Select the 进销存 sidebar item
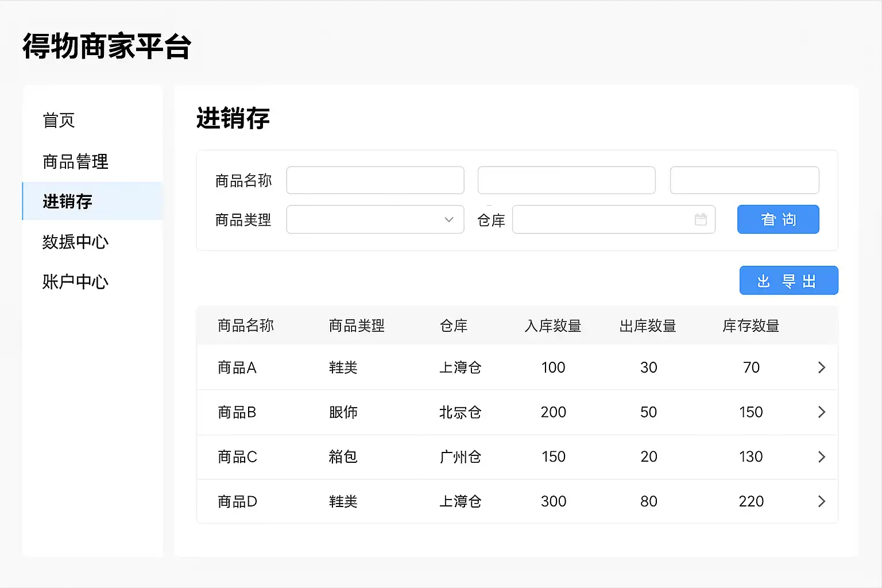This screenshot has width=882, height=588. (x=92, y=202)
